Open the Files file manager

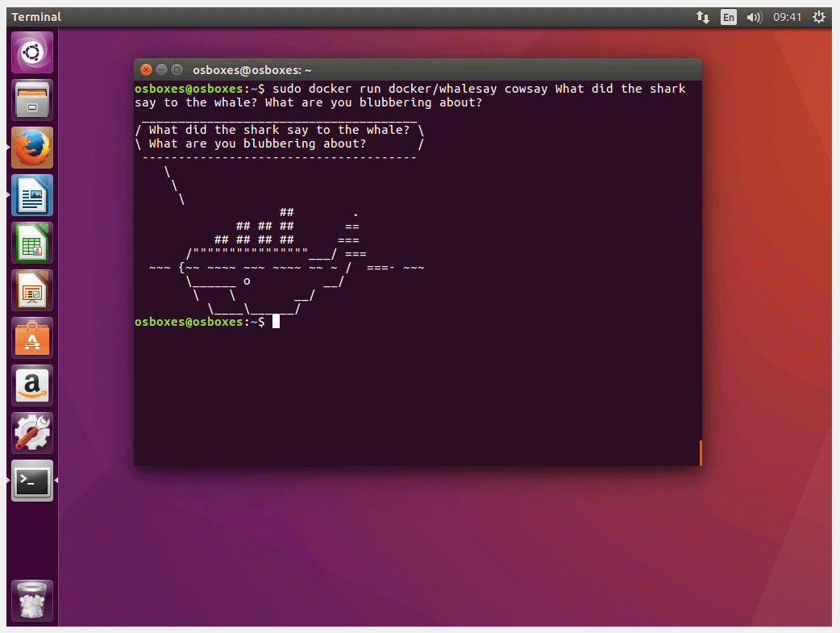point(32,100)
